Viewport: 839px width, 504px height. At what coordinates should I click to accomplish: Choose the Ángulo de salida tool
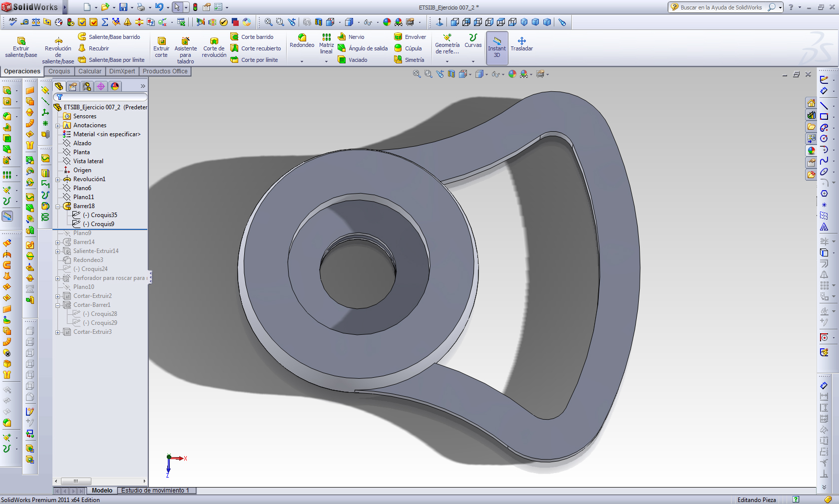[x=363, y=48]
